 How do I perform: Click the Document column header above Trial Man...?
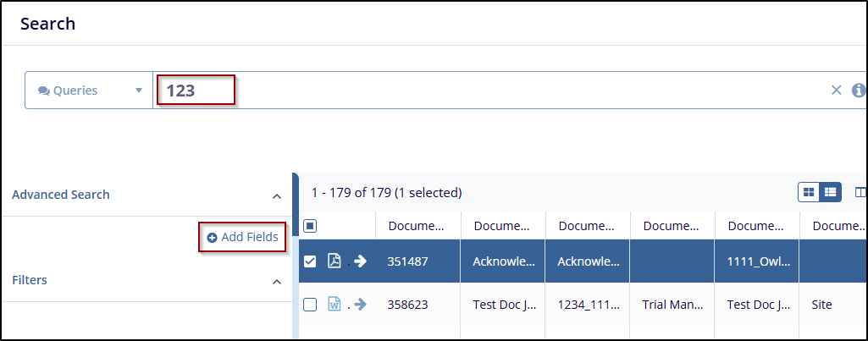click(x=672, y=226)
